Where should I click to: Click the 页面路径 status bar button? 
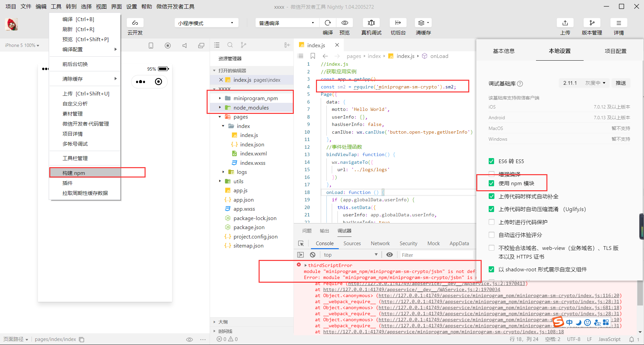coord(16,339)
